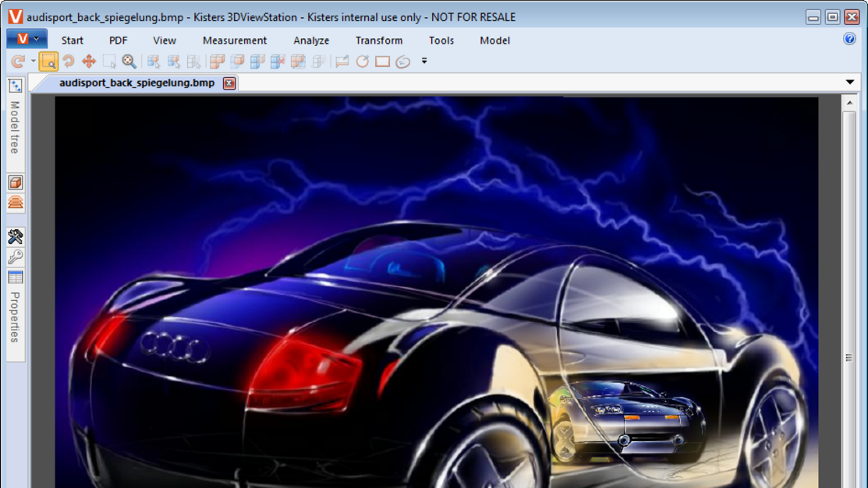
Task: Add a text note with the speech-bubble pencil icon
Action: pyautogui.click(x=342, y=62)
